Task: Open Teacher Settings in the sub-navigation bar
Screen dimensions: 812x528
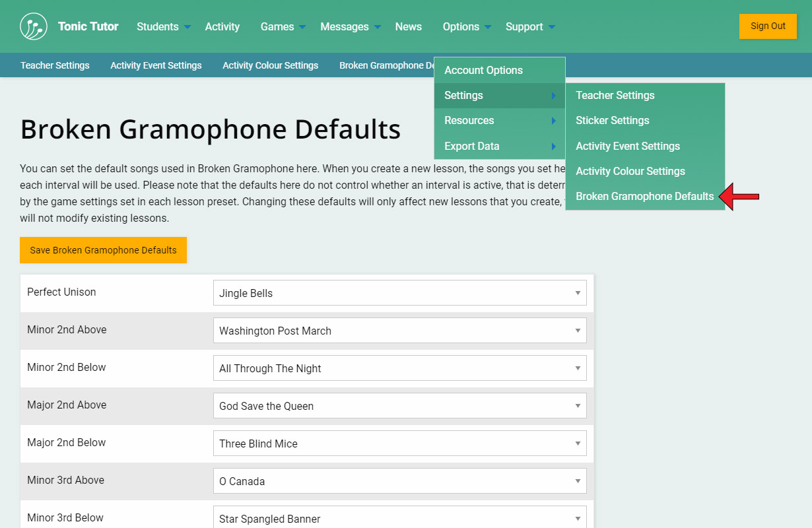Action: [x=55, y=65]
